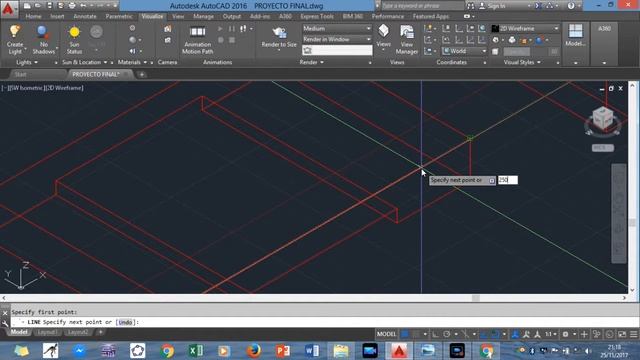Click the New file icon in quick access toolbar
The image size is (640, 360).
pyautogui.click(x=27, y=6)
